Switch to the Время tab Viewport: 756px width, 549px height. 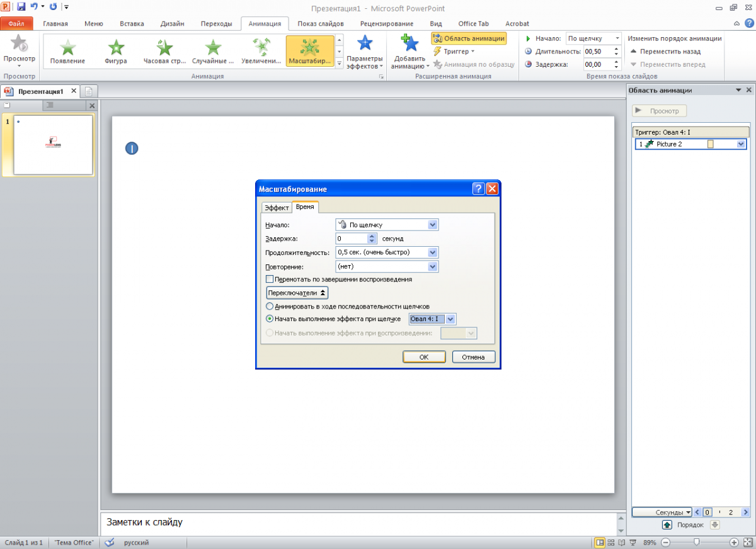point(305,207)
